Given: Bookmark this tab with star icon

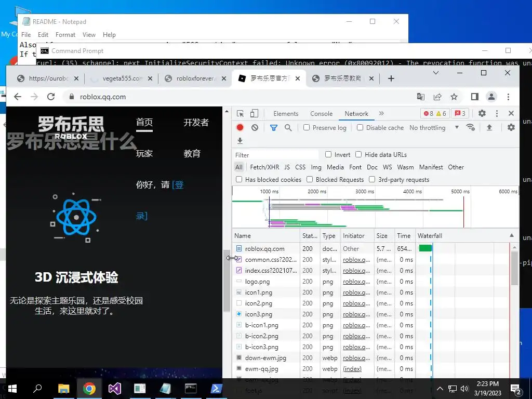Looking at the screenshot, I should click(454, 97).
